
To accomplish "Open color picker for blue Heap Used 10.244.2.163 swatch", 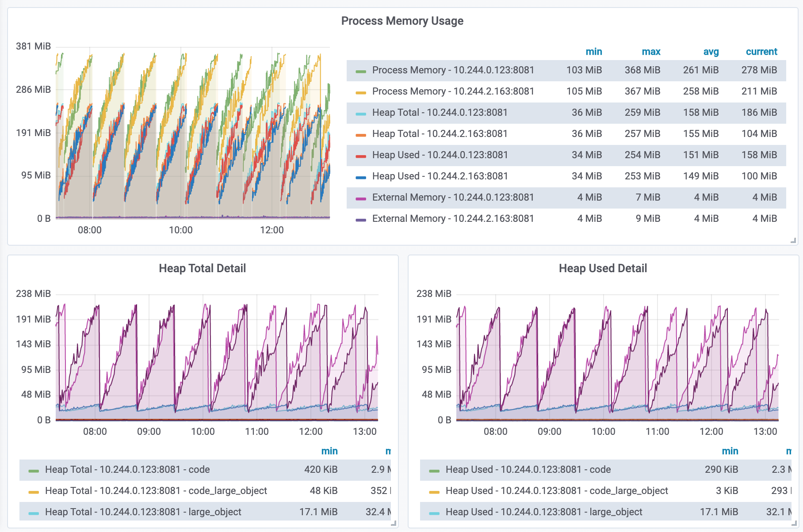I will point(361,177).
